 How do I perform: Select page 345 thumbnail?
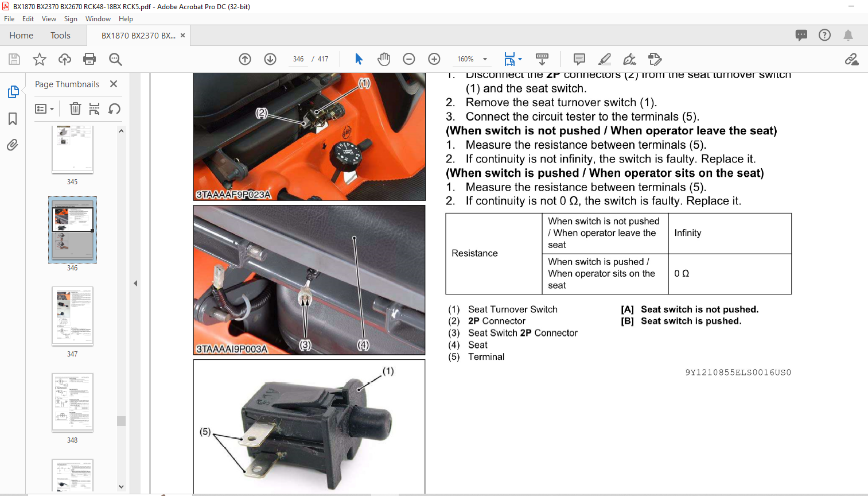72,149
